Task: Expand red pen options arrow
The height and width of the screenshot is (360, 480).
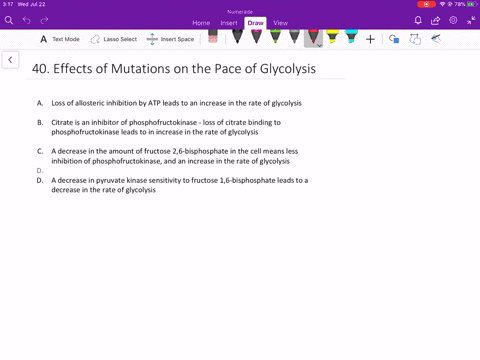Action: pyautogui.click(x=319, y=45)
